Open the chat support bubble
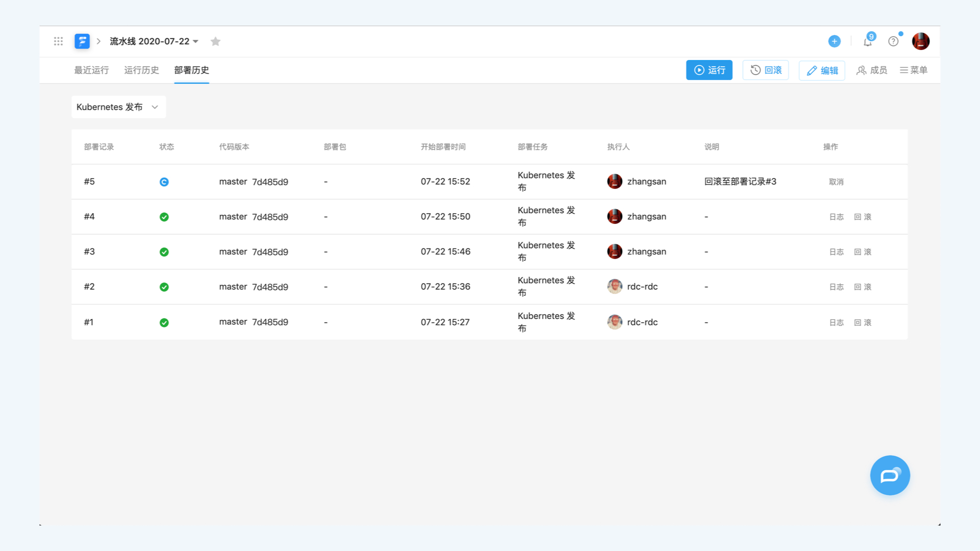 (890, 475)
